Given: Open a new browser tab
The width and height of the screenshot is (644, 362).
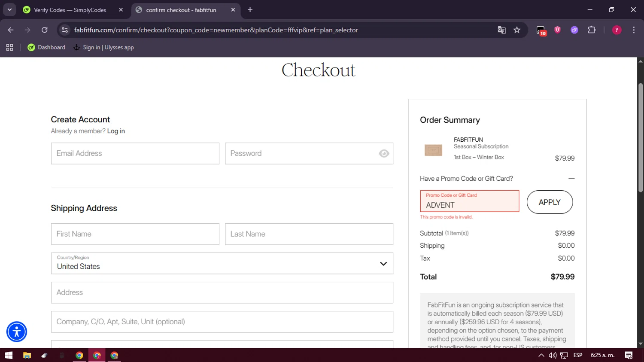Looking at the screenshot, I should click(x=250, y=9).
